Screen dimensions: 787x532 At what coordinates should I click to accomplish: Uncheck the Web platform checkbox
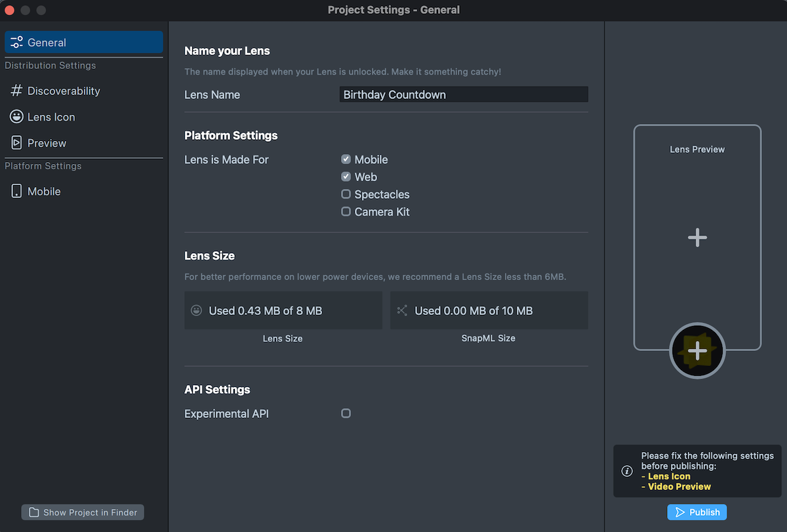[x=346, y=177]
